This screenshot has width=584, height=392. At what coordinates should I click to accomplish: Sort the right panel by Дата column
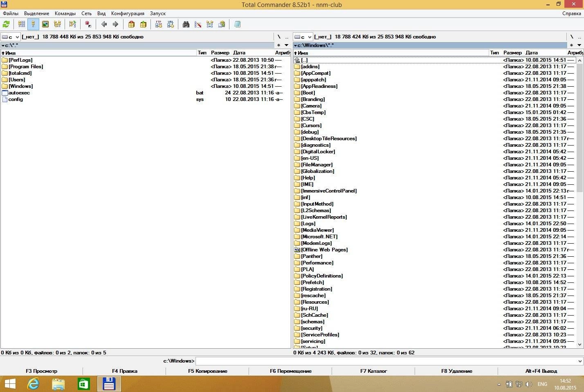pyautogui.click(x=545, y=53)
